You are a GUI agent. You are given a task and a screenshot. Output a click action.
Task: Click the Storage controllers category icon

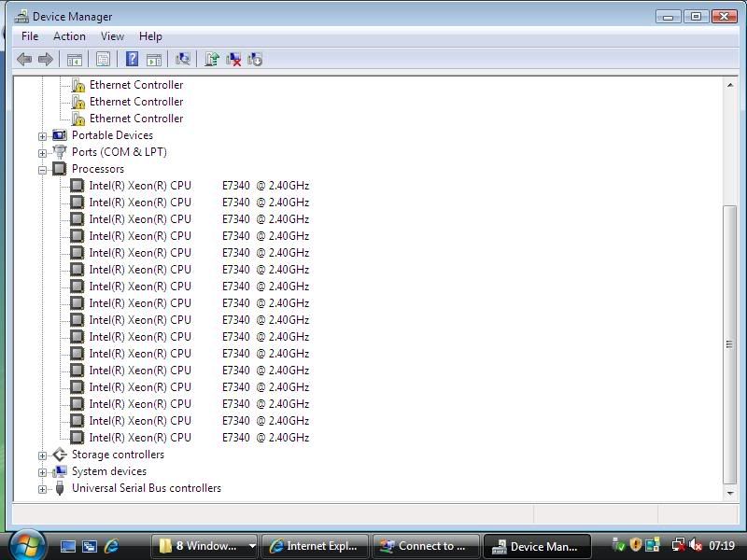click(x=60, y=455)
